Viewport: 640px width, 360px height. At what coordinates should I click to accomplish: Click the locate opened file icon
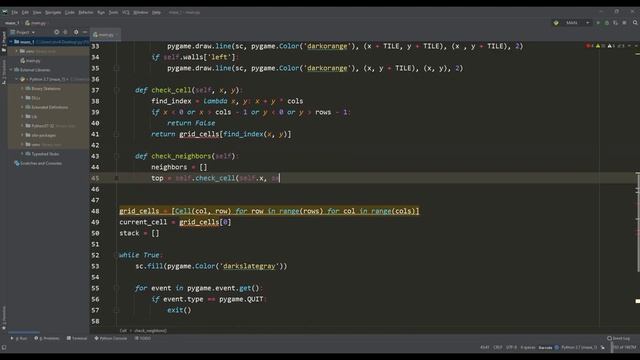pos(56,32)
